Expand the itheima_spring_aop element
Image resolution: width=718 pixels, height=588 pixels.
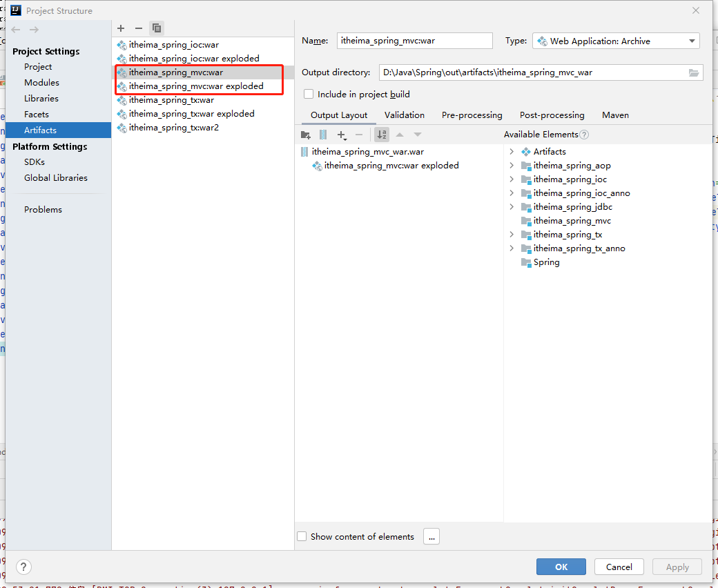511,165
